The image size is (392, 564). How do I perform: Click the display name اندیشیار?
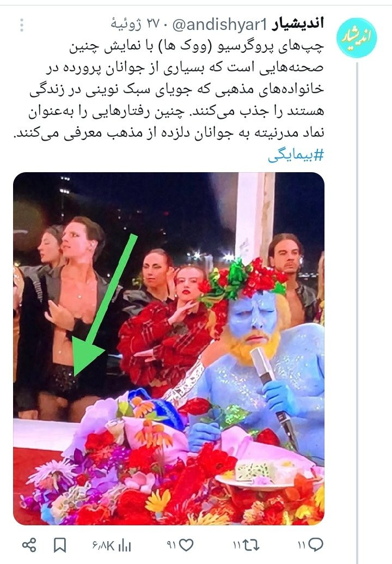coord(298,24)
